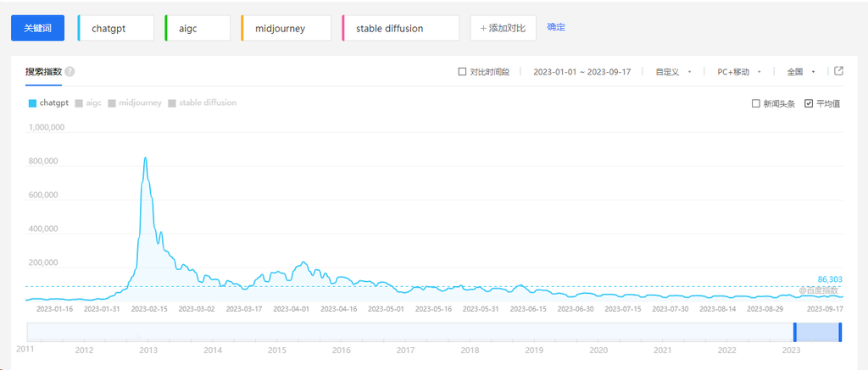Viewport: 868px width, 370px height.
Task: Show the midjourney series in legend
Action: click(135, 102)
